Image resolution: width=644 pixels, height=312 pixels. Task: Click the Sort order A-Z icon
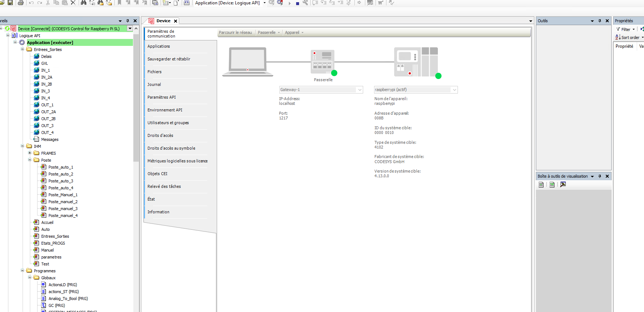[618, 37]
